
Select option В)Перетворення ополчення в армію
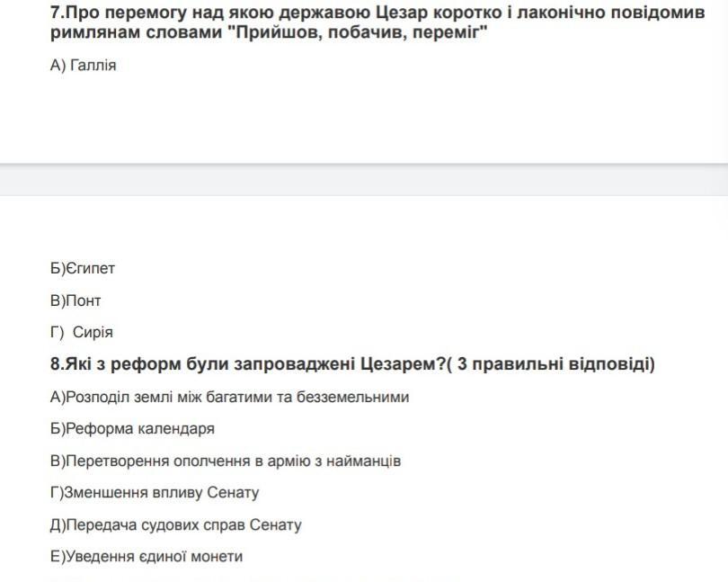[x=226, y=461]
